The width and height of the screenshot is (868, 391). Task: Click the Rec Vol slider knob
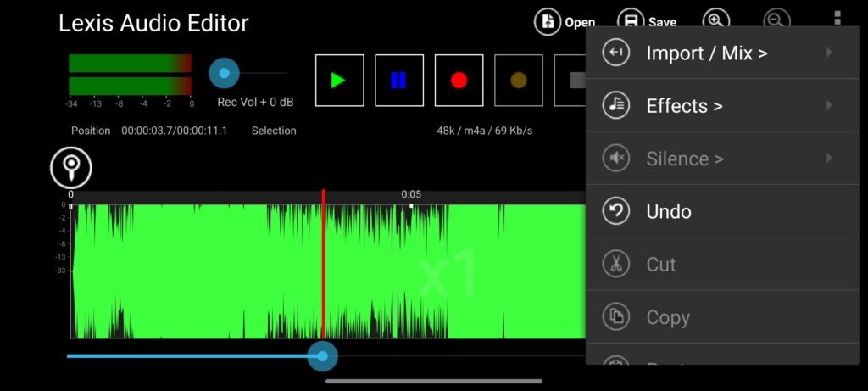click(x=224, y=73)
